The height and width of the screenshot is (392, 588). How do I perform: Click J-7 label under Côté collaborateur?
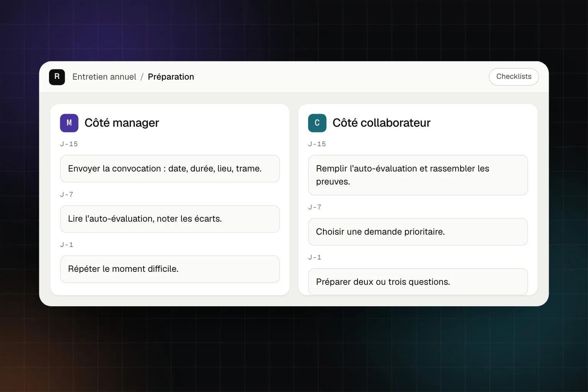point(315,207)
